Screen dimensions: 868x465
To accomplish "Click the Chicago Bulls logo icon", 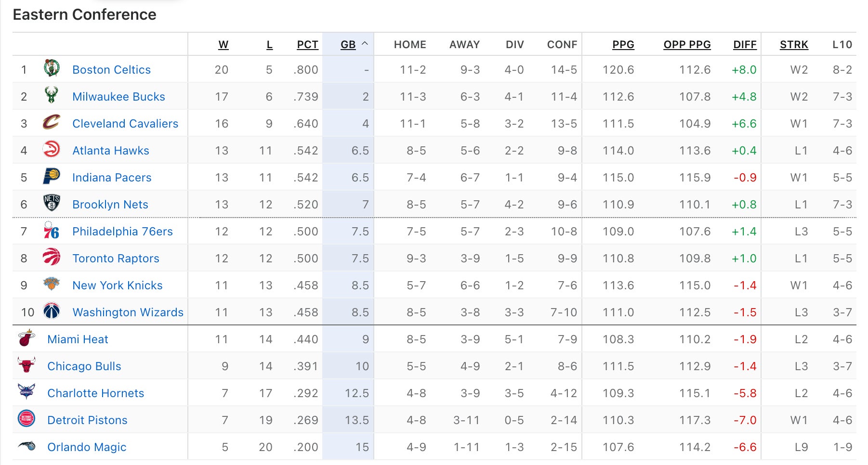I will pyautogui.click(x=26, y=365).
